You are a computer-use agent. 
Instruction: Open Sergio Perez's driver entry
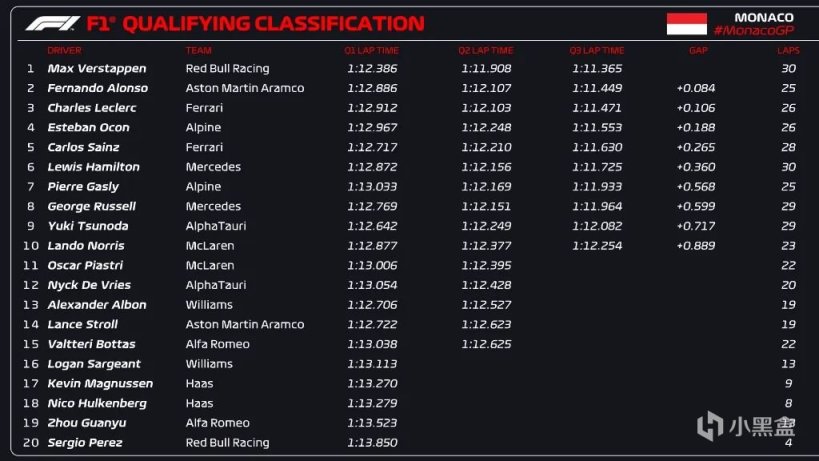pyautogui.click(x=85, y=443)
